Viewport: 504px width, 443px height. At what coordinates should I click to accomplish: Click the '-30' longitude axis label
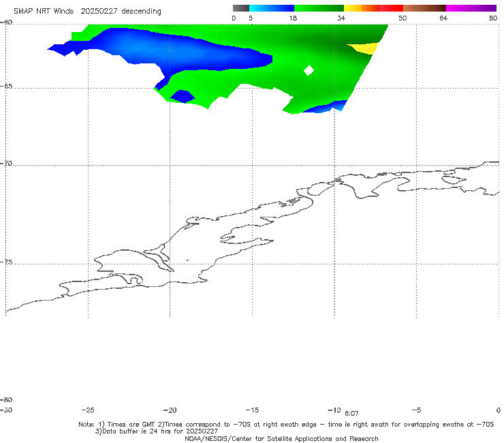[x=6, y=410]
